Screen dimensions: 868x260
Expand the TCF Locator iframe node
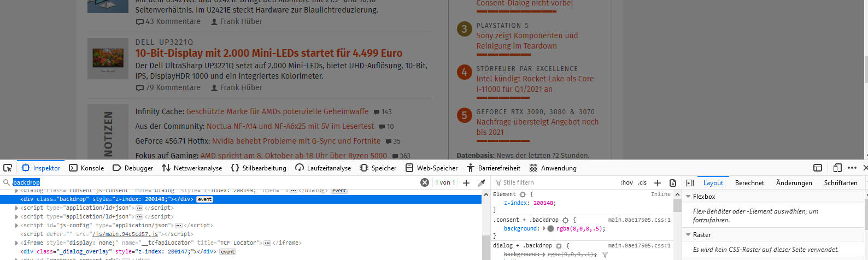tap(16, 243)
